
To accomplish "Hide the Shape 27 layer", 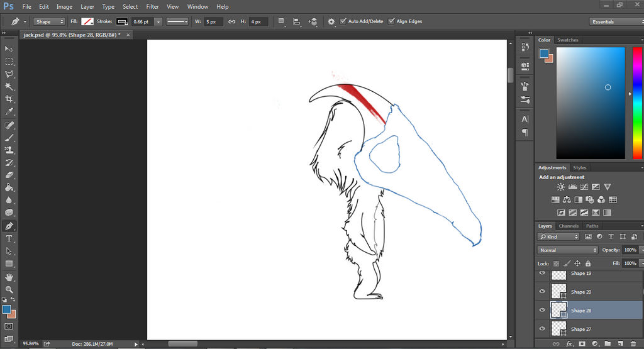I will [542, 328].
